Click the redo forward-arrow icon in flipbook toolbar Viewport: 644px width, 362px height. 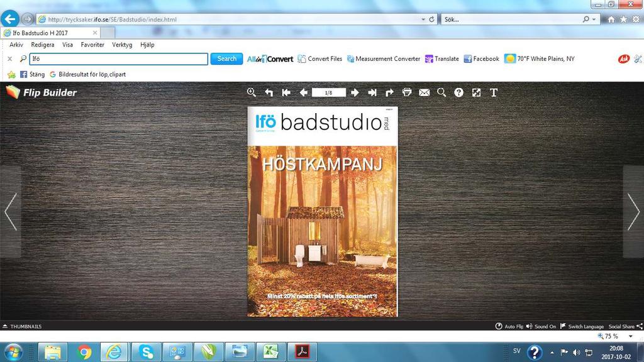click(x=389, y=92)
